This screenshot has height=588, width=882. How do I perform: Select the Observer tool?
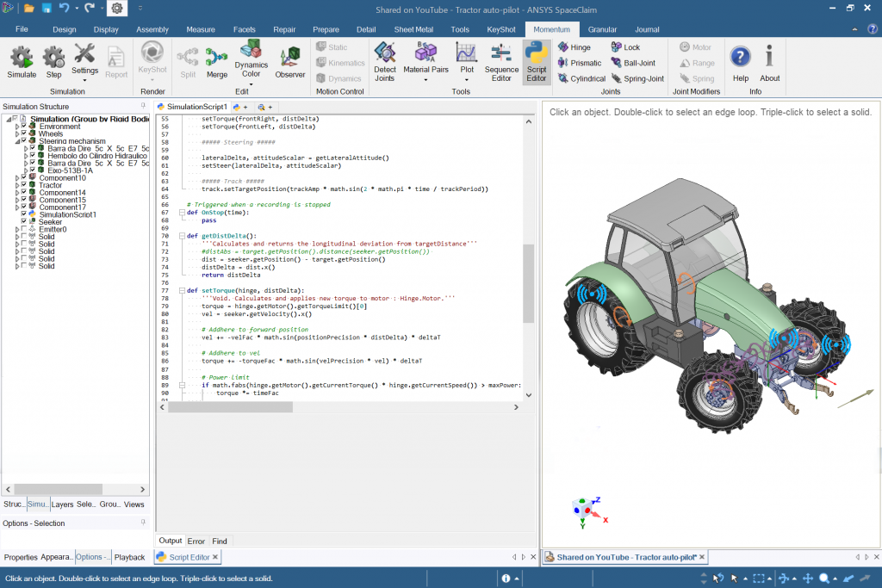(289, 63)
